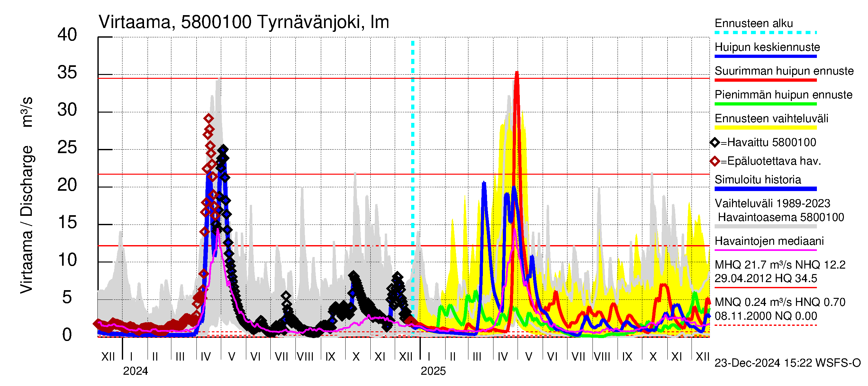The height and width of the screenshot is (386, 868).
Task: Click the y-axis tick value 35
Action: [67, 72]
